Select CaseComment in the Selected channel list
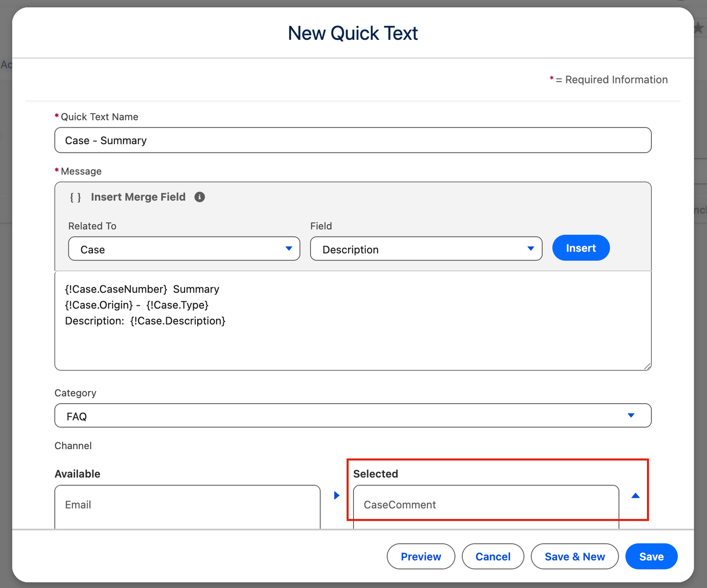The width and height of the screenshot is (707, 588). 399,505
